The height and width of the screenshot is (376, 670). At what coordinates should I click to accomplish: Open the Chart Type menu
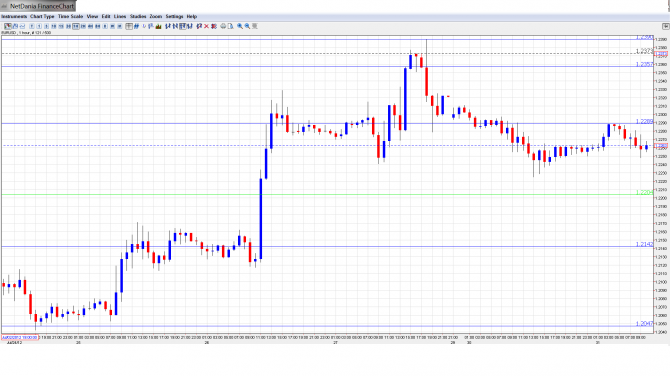[x=42, y=16]
